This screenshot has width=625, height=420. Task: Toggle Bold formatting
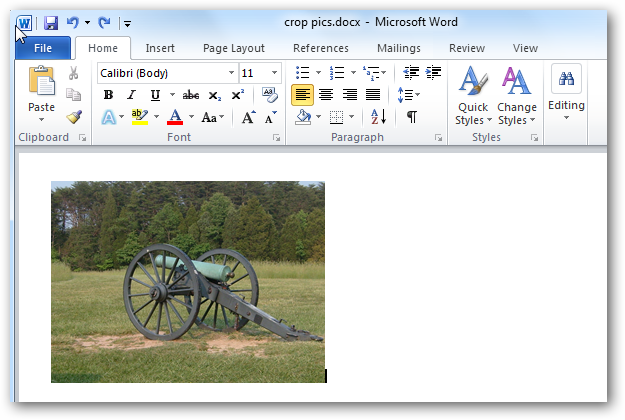(108, 95)
